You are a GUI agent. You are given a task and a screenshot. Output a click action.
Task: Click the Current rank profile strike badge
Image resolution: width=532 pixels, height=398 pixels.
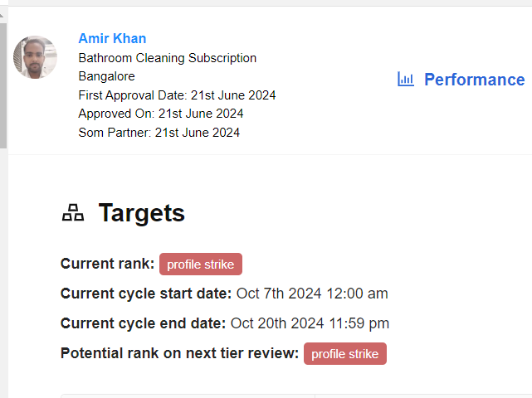pyautogui.click(x=201, y=265)
